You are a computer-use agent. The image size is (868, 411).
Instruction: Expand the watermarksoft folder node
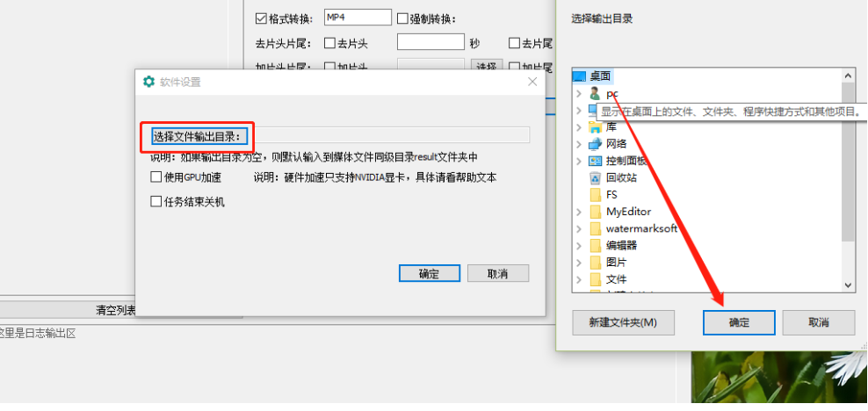579,228
